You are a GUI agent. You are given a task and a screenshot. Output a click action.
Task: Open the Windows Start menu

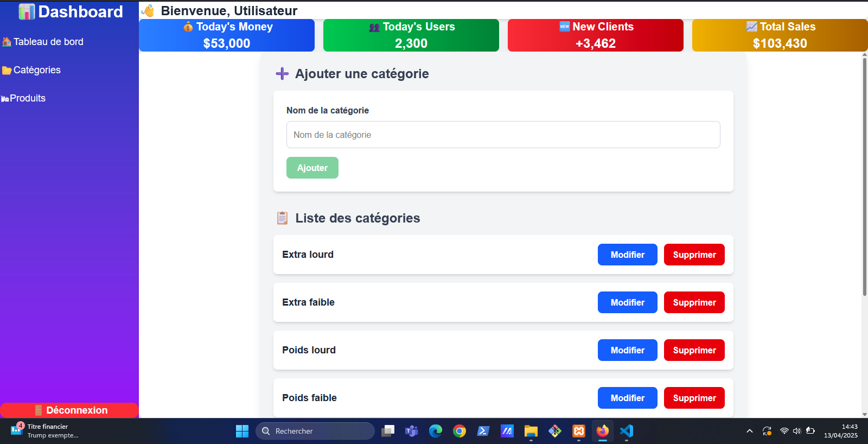(x=242, y=431)
